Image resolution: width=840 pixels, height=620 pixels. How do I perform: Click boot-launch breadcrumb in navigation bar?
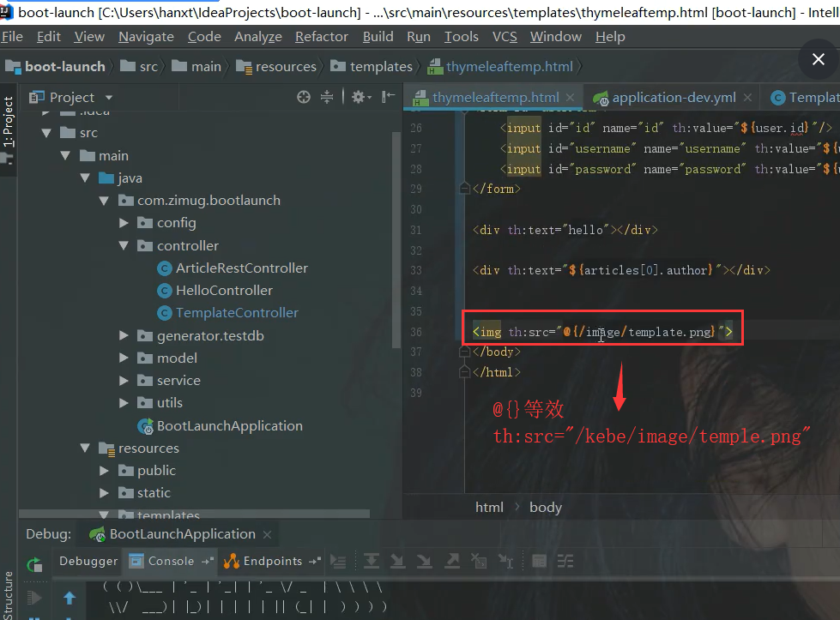click(55, 66)
